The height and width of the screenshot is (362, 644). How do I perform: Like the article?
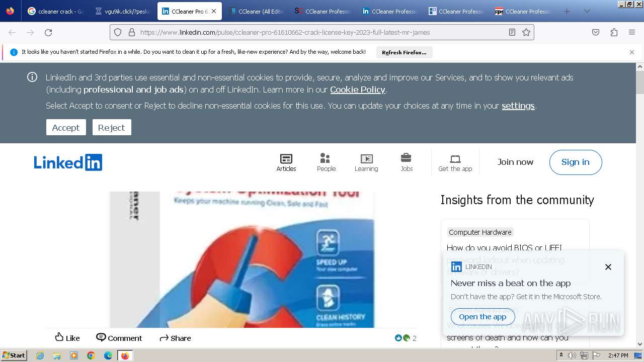(x=67, y=338)
